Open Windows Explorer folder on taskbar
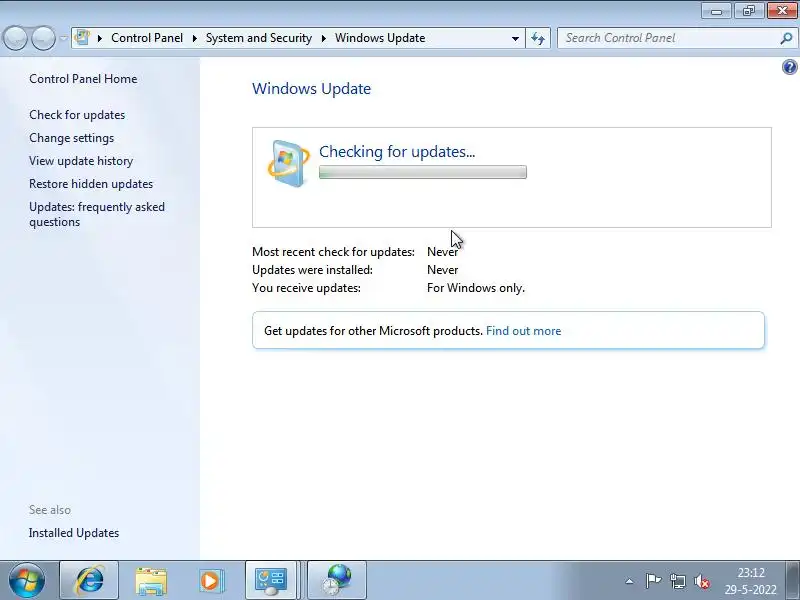This screenshot has width=800, height=600. point(151,581)
